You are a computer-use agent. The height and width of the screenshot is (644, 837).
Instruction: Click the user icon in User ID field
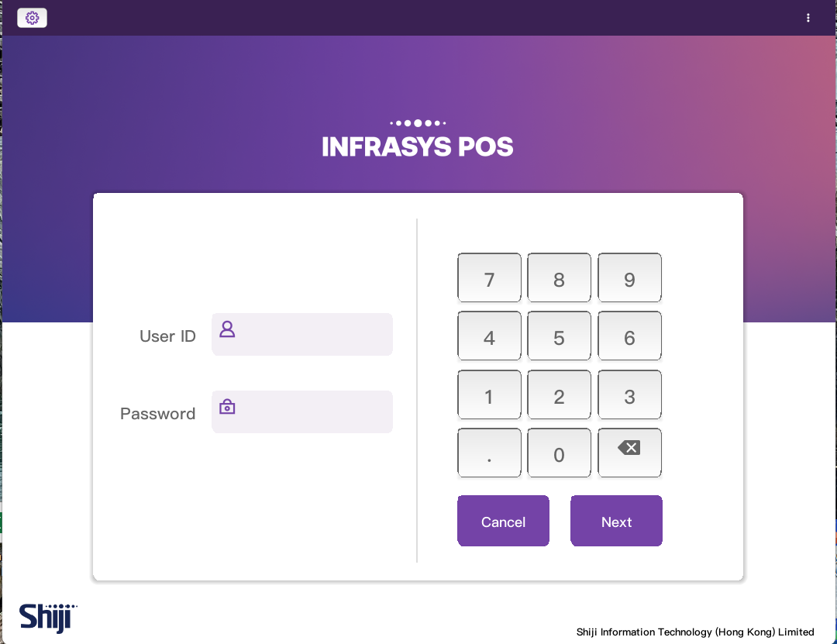tap(227, 329)
